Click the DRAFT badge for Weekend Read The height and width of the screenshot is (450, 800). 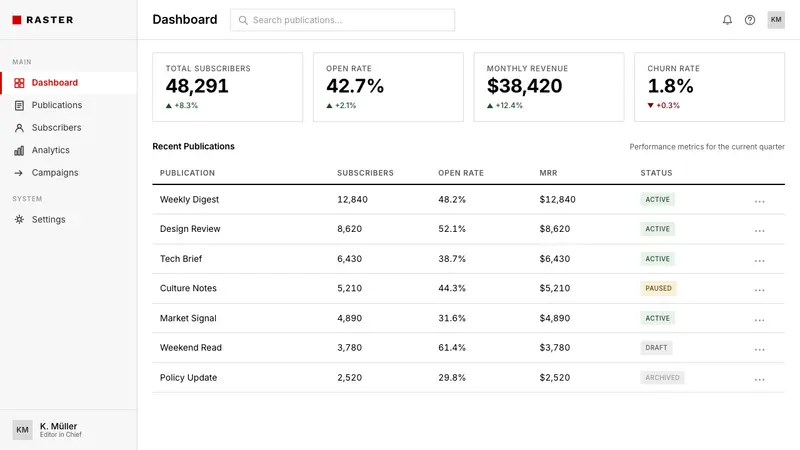coord(656,348)
